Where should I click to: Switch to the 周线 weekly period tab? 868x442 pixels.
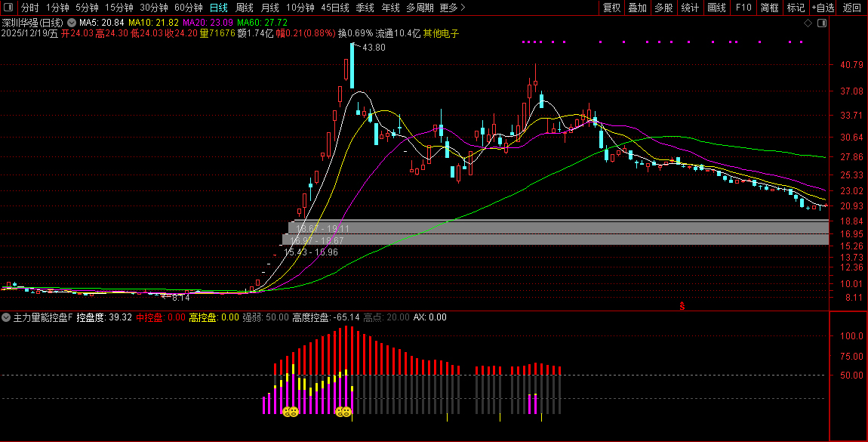coord(244,8)
